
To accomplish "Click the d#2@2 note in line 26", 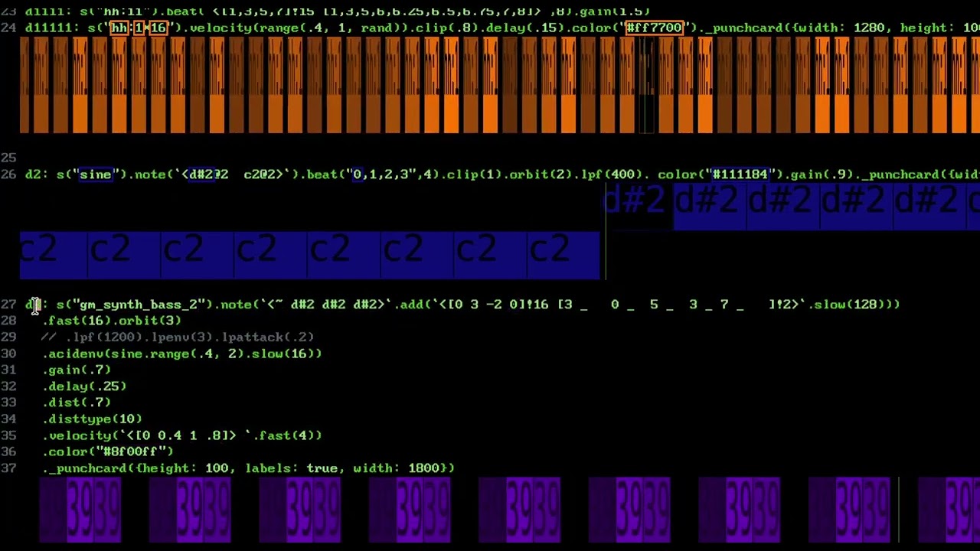I will pyautogui.click(x=208, y=174).
